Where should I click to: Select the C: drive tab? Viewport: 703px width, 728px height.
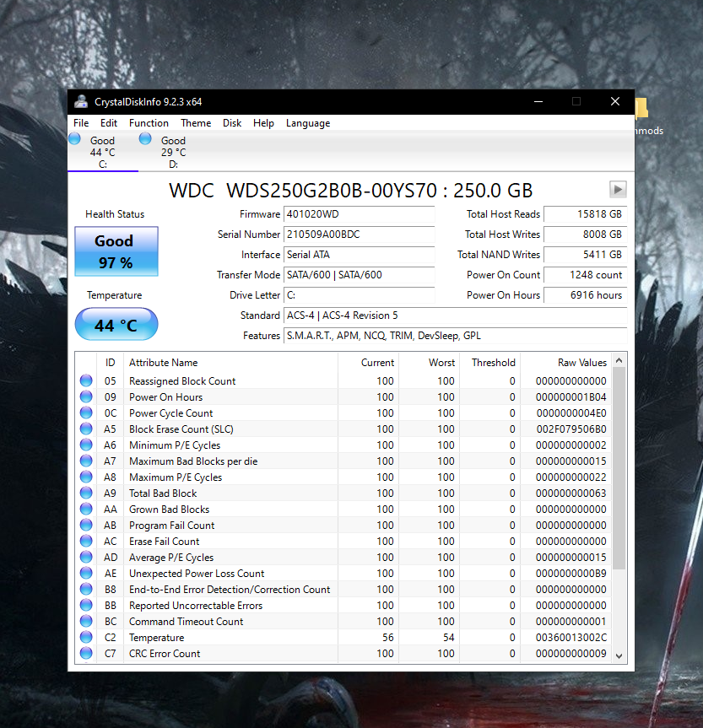point(103,152)
